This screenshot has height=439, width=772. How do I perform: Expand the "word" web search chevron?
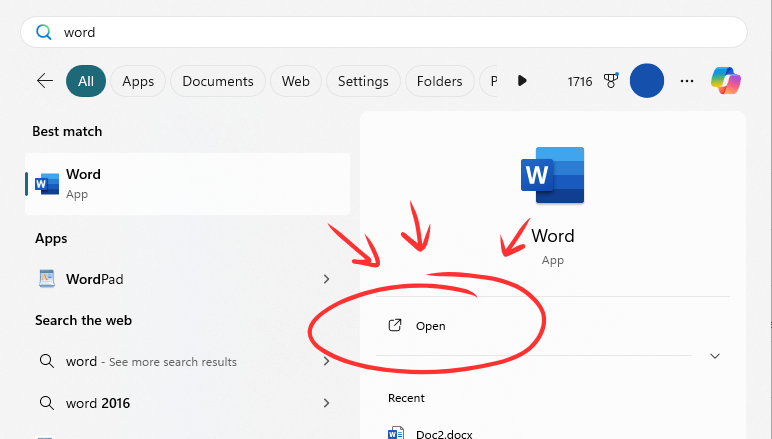point(326,361)
